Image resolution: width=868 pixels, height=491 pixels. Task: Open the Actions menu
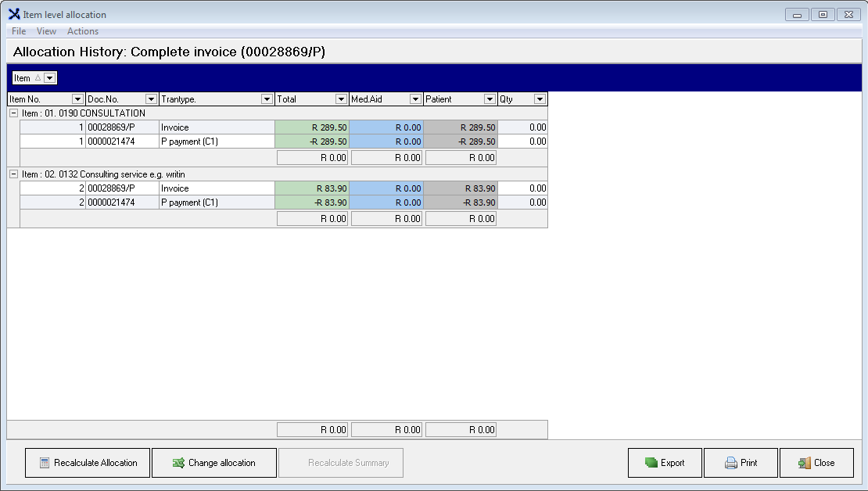tap(83, 31)
